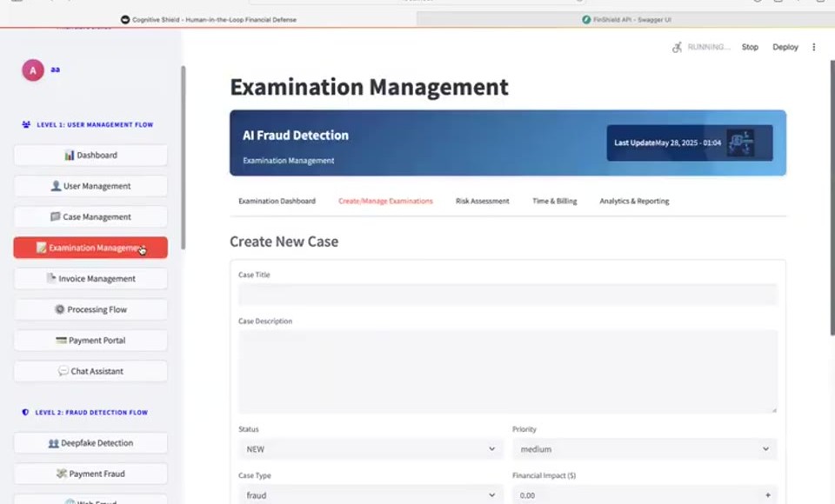
Task: Click the Deploy button
Action: (x=785, y=48)
